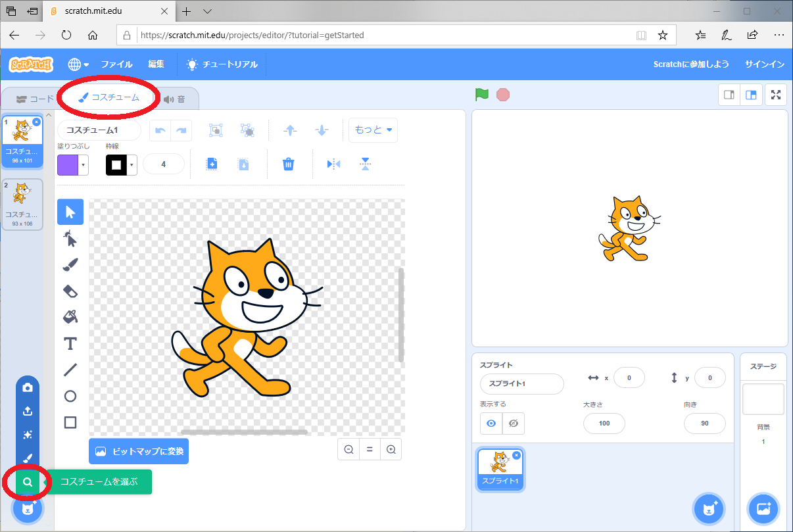Switch to the 音 tab
The image size is (793, 532).
coord(175,99)
